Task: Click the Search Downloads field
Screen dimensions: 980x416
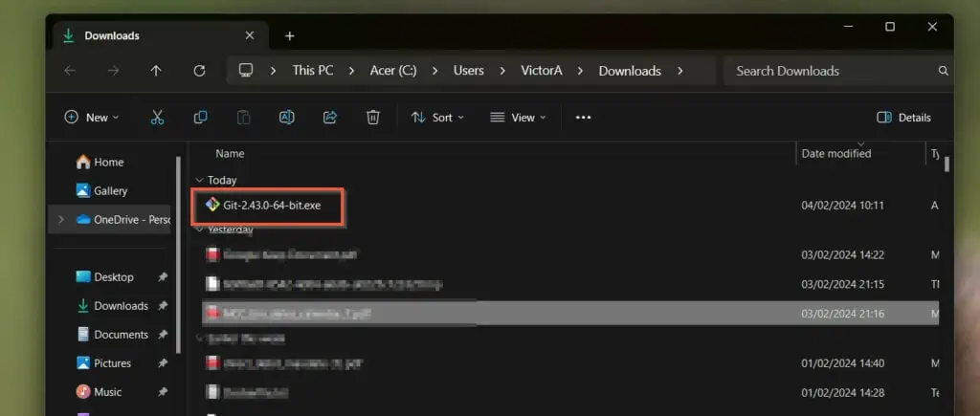Action: [837, 71]
